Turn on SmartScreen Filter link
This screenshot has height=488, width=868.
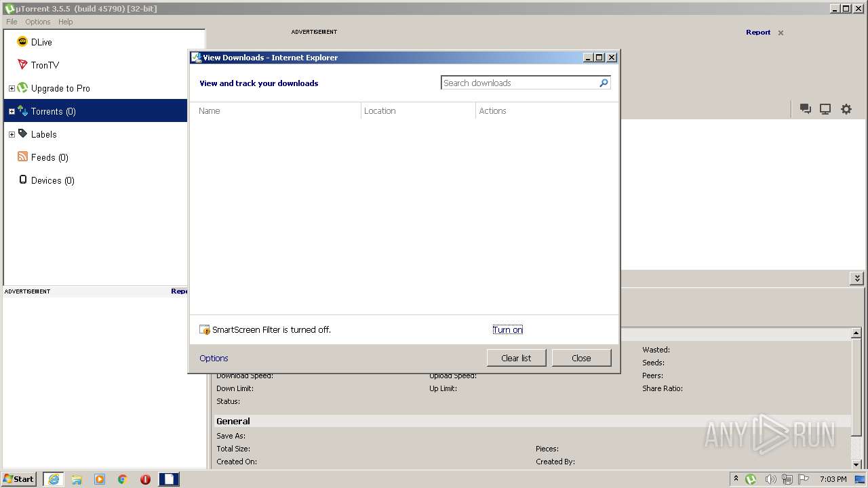[508, 330]
